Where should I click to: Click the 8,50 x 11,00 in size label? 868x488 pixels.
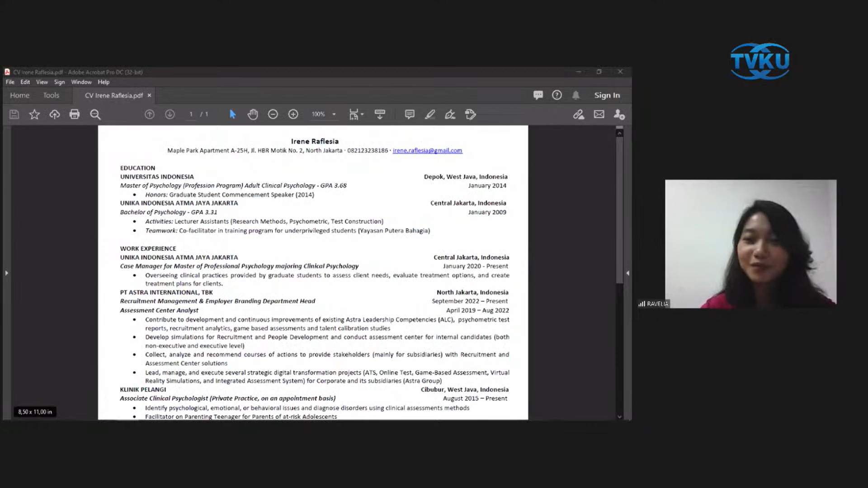coord(35,412)
